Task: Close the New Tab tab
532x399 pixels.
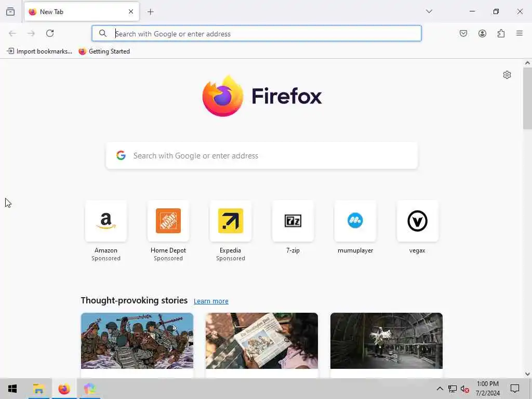Action: click(131, 11)
